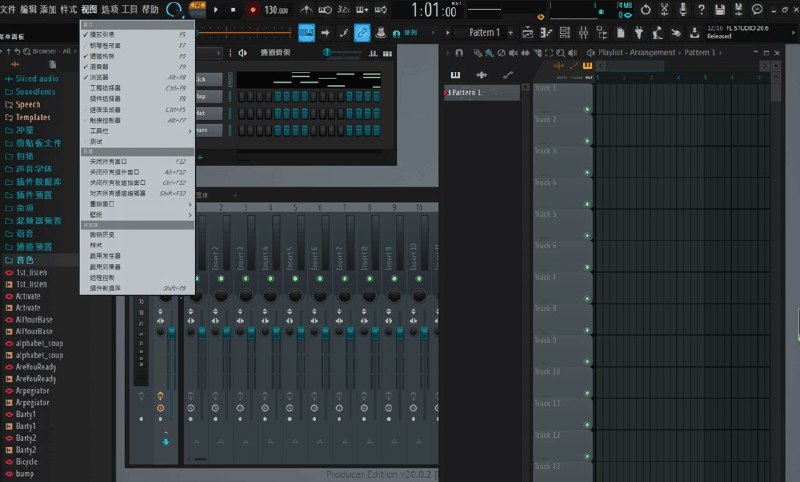
Task: Show mixer via toolbar fader icon
Action: (583, 33)
